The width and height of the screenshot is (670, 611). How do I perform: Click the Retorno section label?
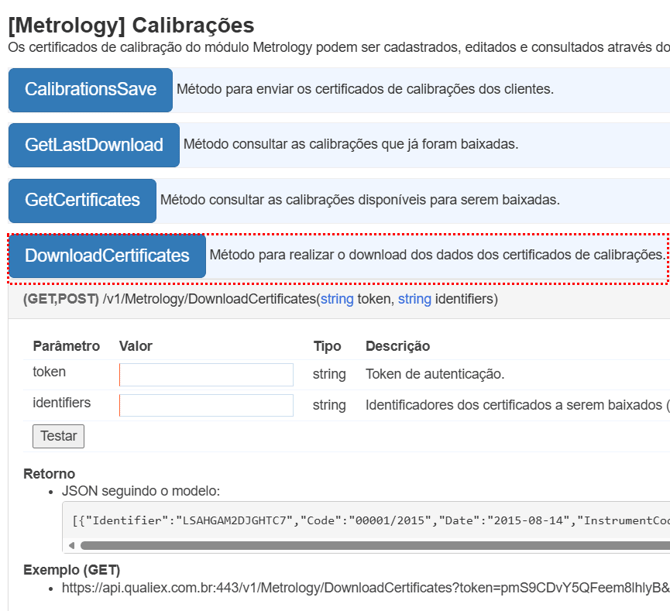tap(49, 473)
